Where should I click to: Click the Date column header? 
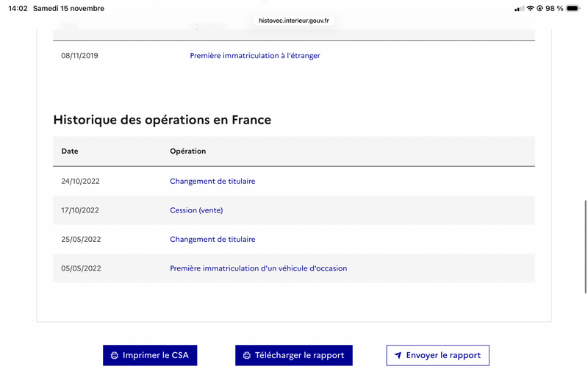pyautogui.click(x=70, y=151)
